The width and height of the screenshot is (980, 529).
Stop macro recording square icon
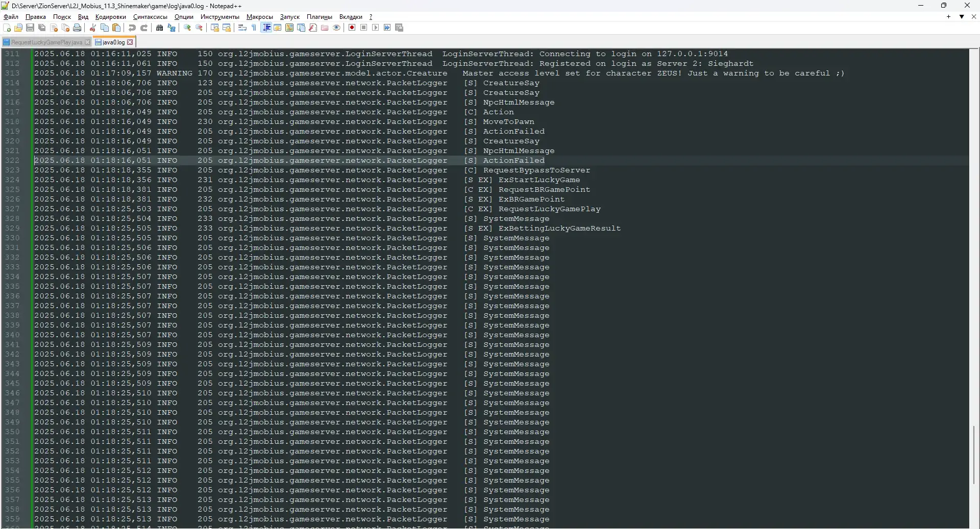coord(363,28)
